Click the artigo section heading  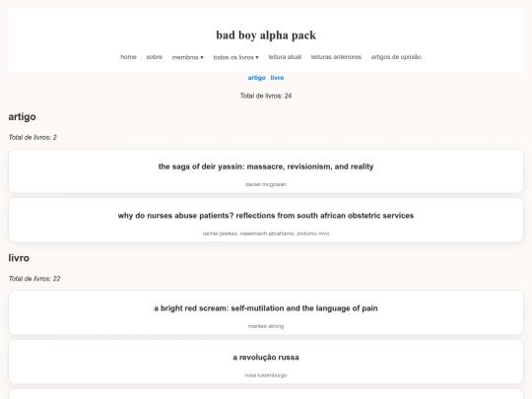click(22, 116)
